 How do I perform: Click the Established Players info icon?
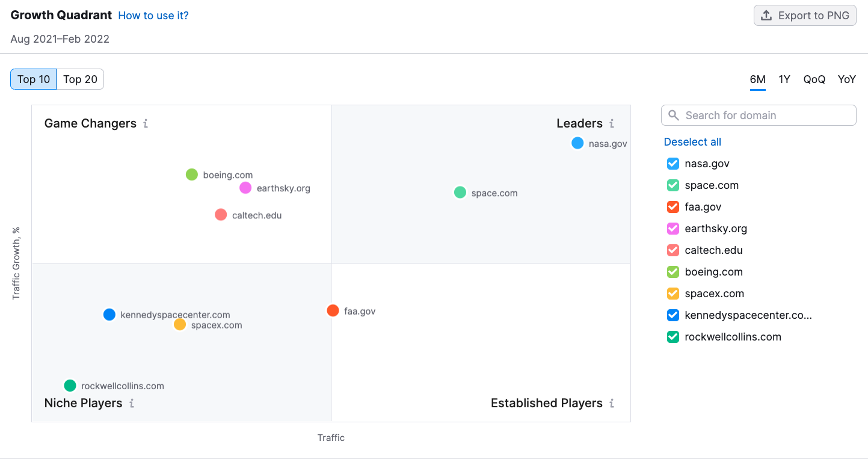612,403
